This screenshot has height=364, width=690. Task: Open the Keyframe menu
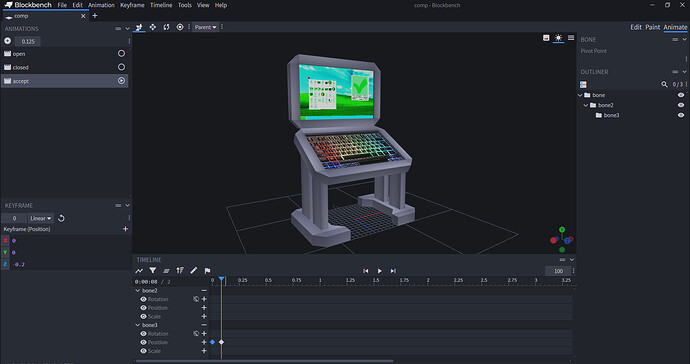pyautogui.click(x=132, y=5)
